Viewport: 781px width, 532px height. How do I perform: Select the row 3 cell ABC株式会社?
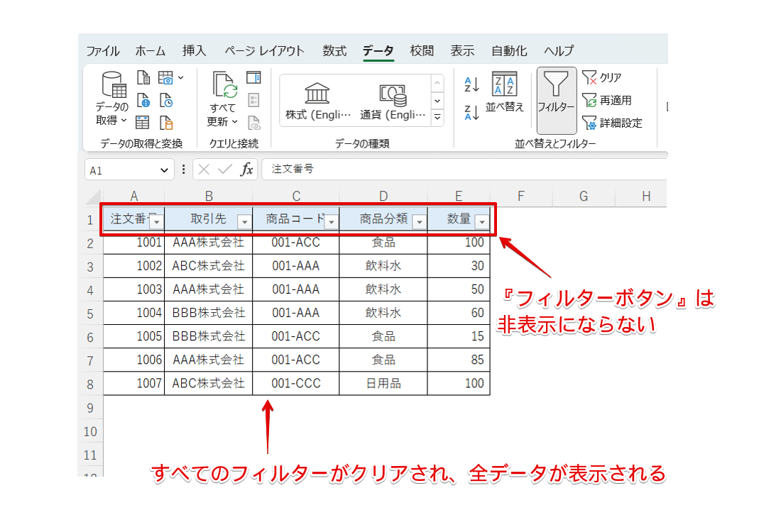click(209, 266)
